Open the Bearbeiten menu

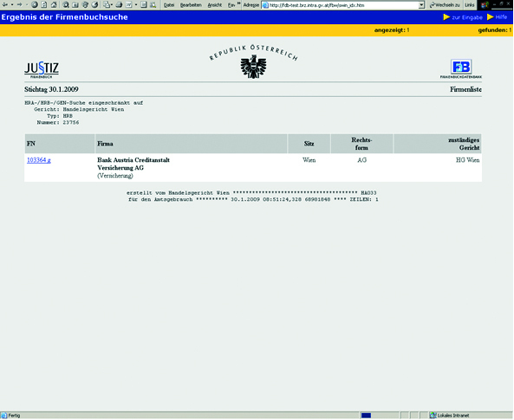coord(191,5)
